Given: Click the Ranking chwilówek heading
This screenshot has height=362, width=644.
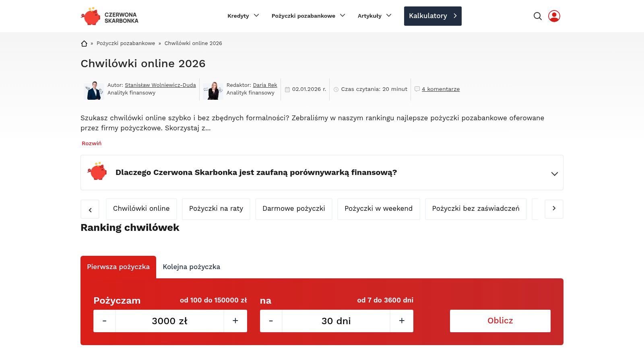Looking at the screenshot, I should [130, 228].
